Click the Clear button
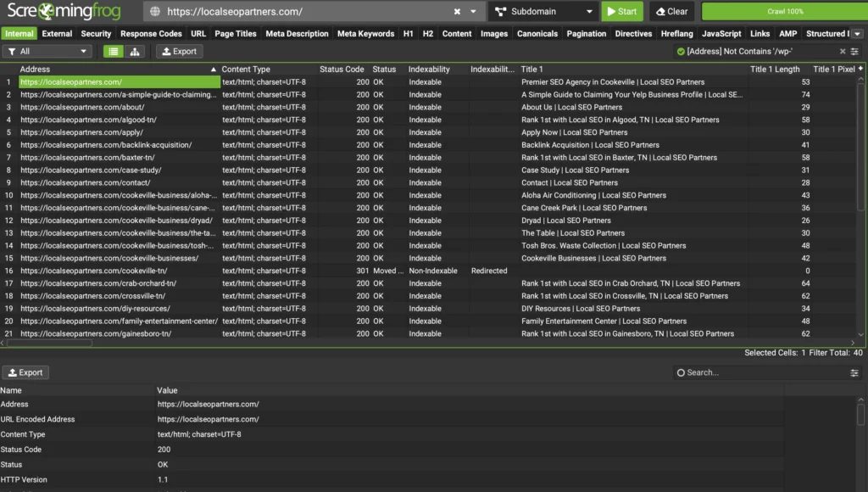Image resolution: width=868 pixels, height=492 pixels. coord(671,11)
